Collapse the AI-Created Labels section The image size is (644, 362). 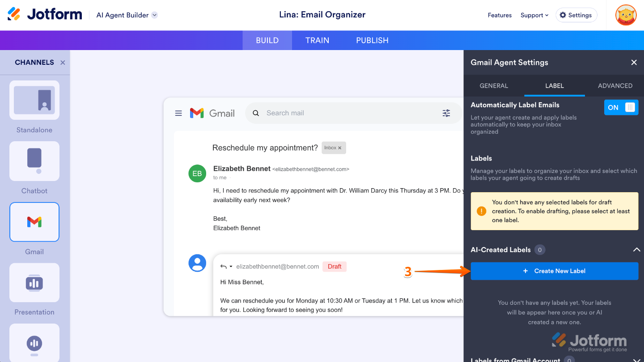coord(636,250)
